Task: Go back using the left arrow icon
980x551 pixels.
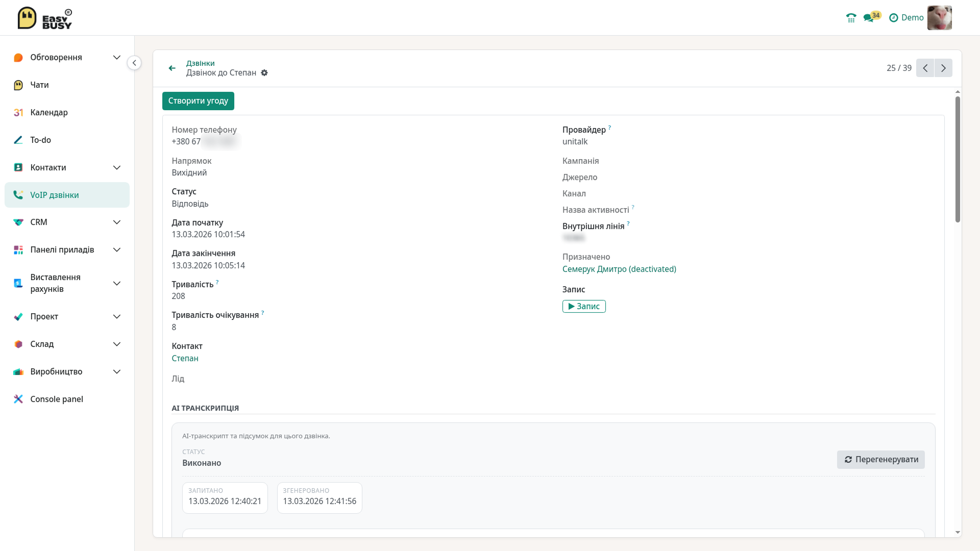Action: click(172, 68)
